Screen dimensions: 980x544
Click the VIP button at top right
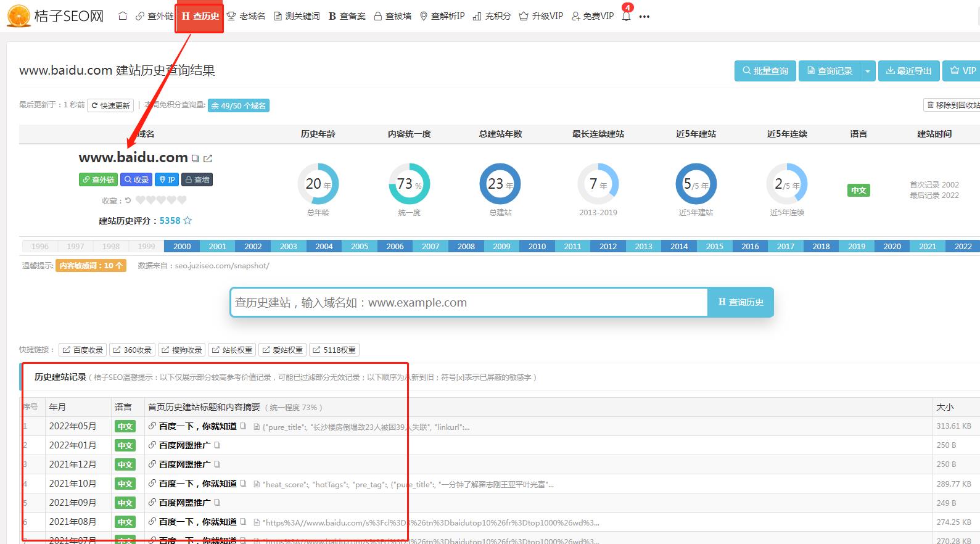[962, 71]
